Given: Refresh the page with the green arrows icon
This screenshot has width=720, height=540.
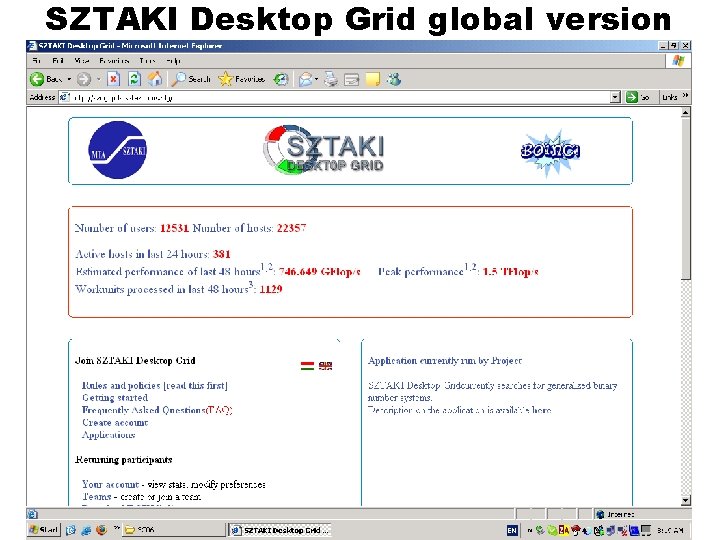Looking at the screenshot, I should [134, 79].
